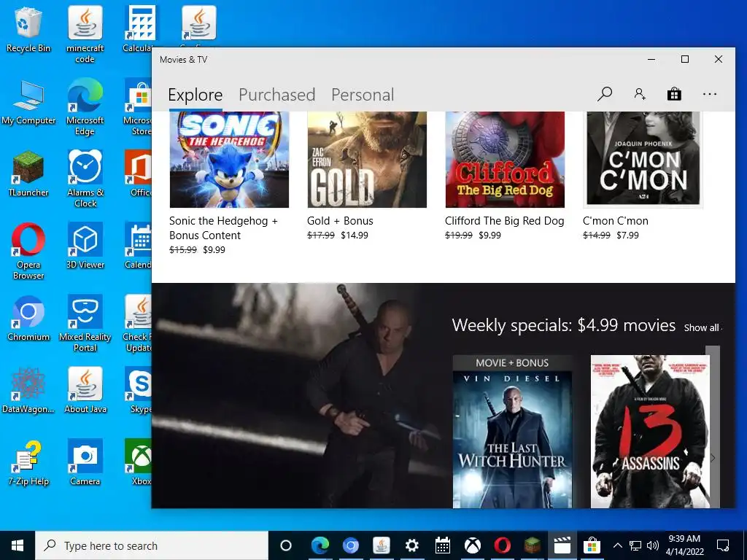Open the 13 Assassins poster

click(x=650, y=432)
